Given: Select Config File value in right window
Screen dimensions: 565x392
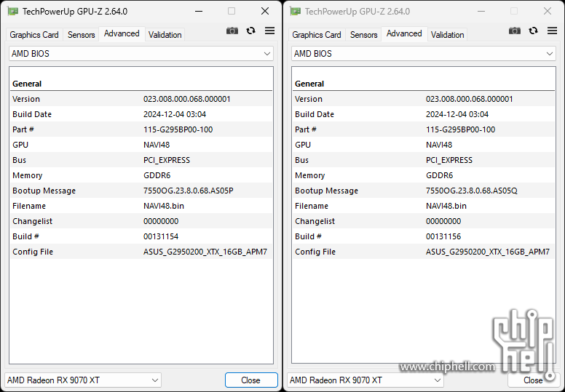Looking at the screenshot, I should (488, 252).
